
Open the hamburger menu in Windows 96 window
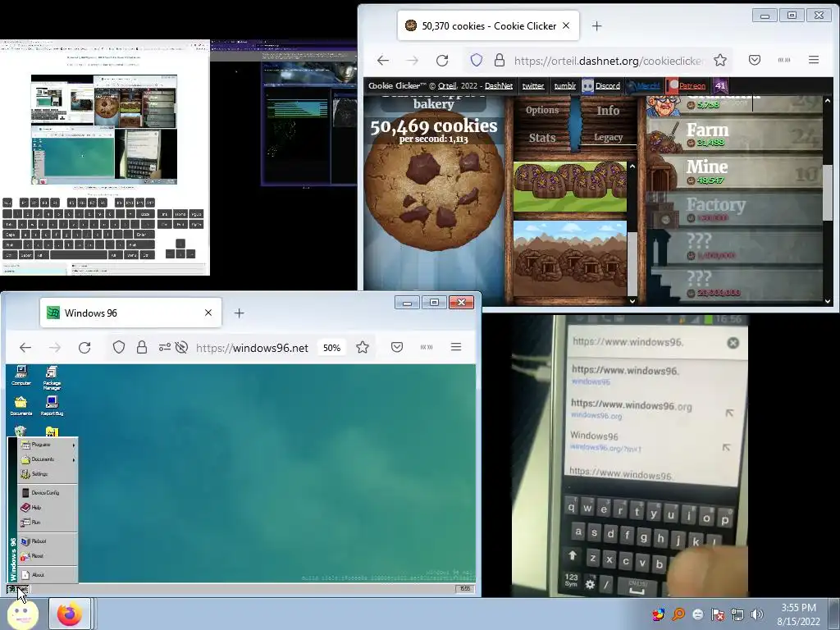[x=456, y=347]
